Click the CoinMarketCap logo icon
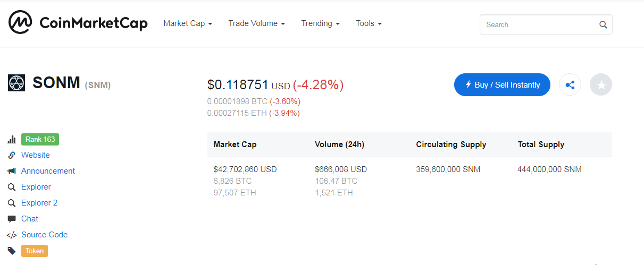The height and width of the screenshot is (265, 644). [x=20, y=23]
